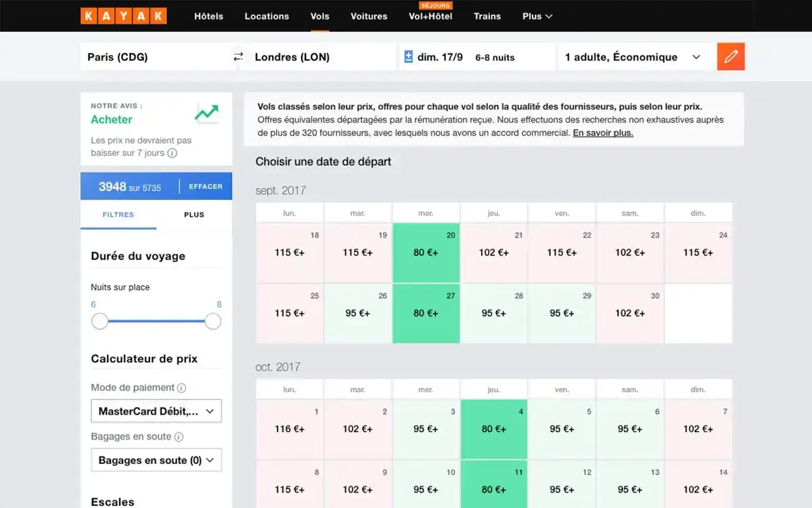Select October 1 at 116 €+
Viewport: 812px width, 508px height.
[290, 429]
